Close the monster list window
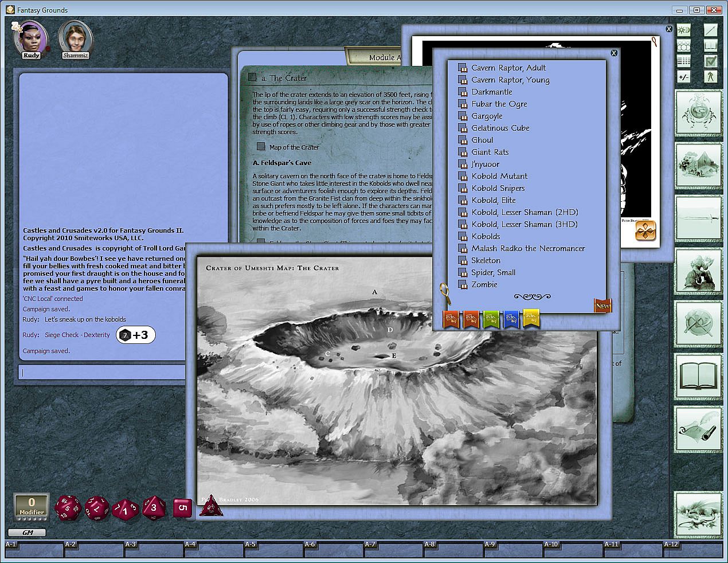 614,53
